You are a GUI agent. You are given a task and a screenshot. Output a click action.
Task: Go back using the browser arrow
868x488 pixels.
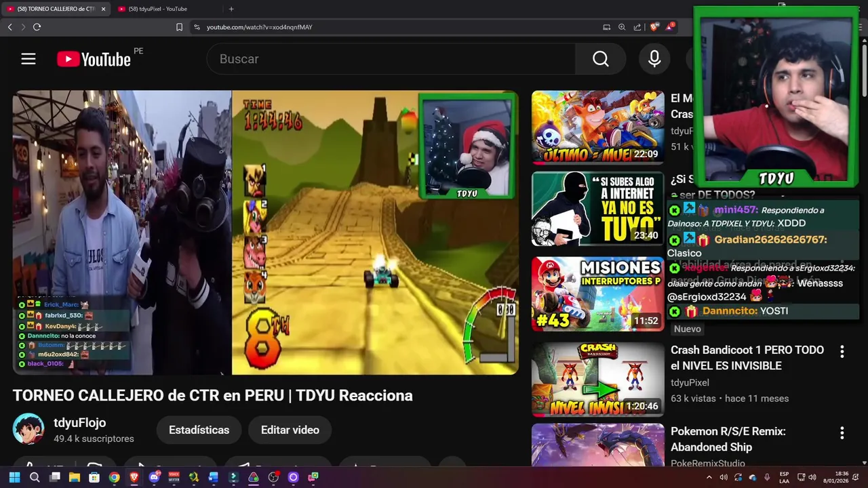click(9, 27)
